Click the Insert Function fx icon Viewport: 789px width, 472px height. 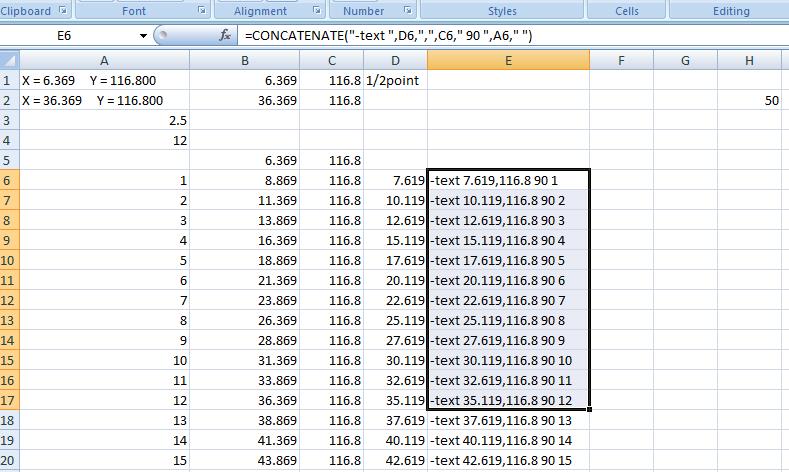[224, 35]
